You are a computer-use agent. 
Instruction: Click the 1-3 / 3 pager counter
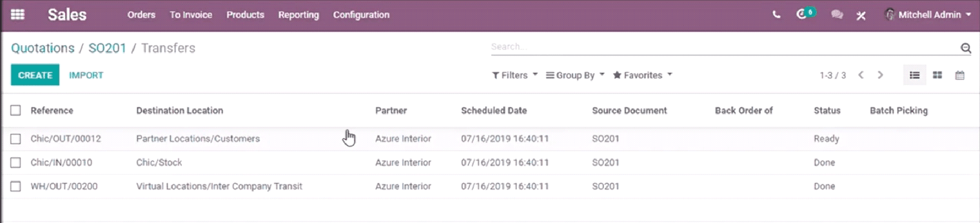click(x=833, y=75)
